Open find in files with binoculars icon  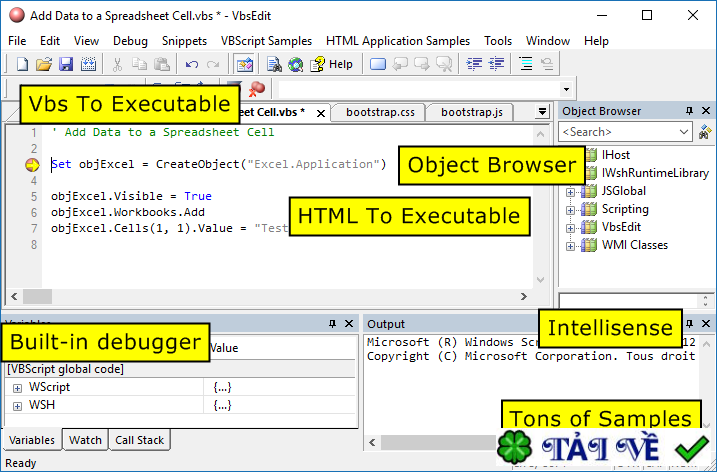pyautogui.click(x=274, y=64)
